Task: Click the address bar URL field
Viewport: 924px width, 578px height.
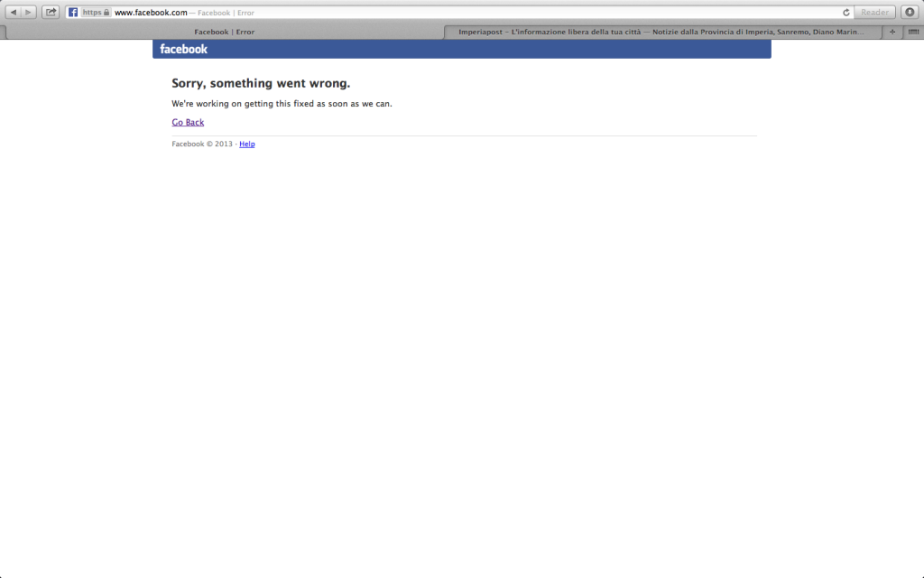Action: point(459,13)
